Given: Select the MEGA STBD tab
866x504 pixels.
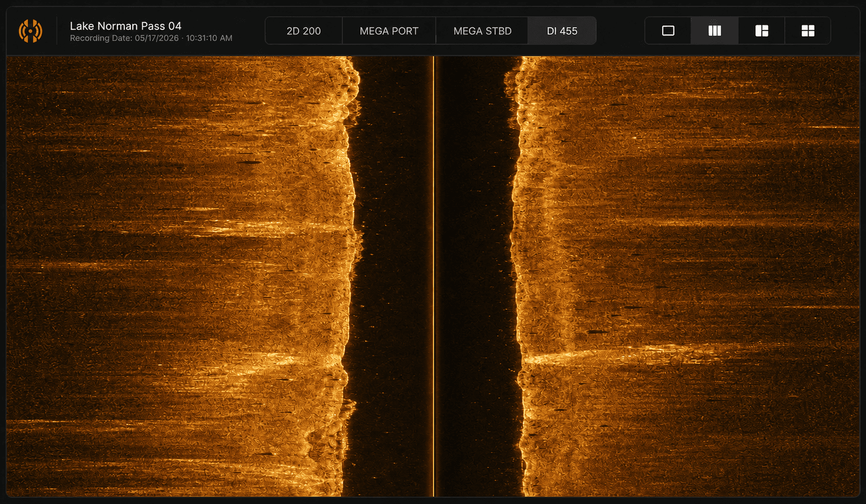Looking at the screenshot, I should click(x=482, y=31).
